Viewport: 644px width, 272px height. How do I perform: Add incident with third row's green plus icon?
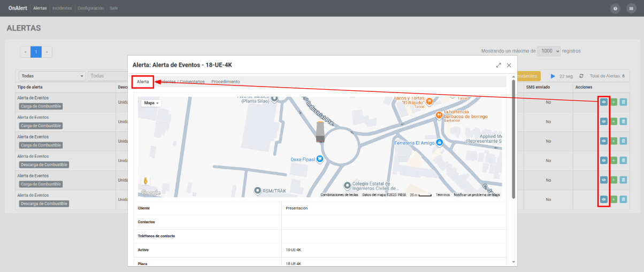tap(614, 141)
